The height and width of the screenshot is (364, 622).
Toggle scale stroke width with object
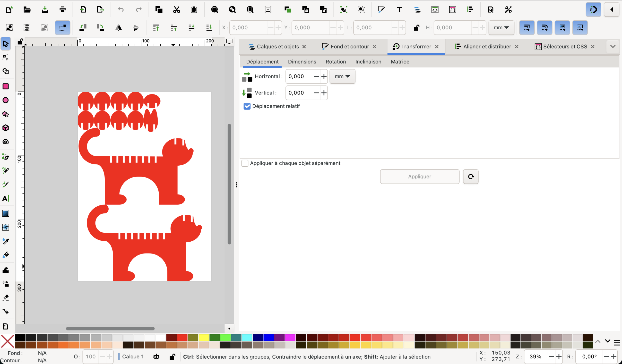click(527, 28)
